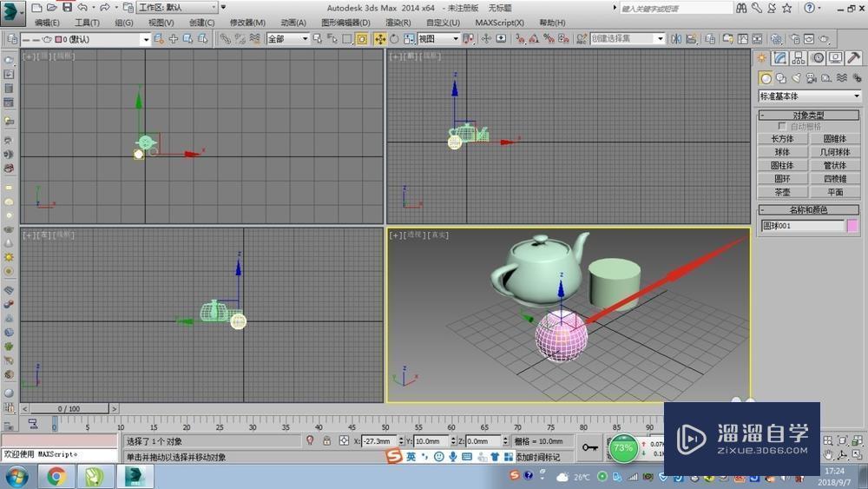Click the Render Production teapot icon
Image resolution: width=868 pixels, height=489 pixels.
(825, 39)
